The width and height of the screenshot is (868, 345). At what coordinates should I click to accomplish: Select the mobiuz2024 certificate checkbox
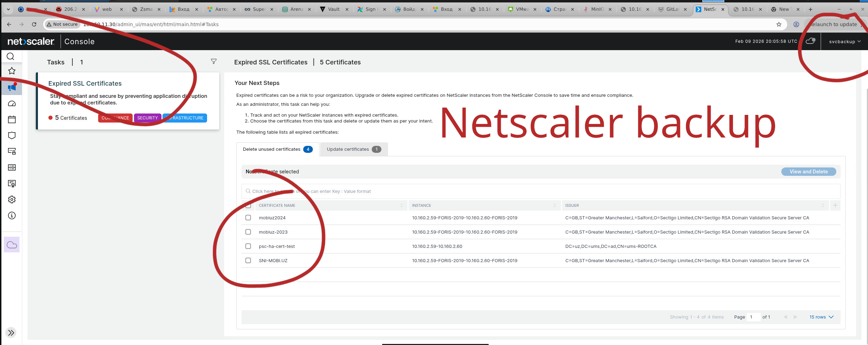[248, 218]
